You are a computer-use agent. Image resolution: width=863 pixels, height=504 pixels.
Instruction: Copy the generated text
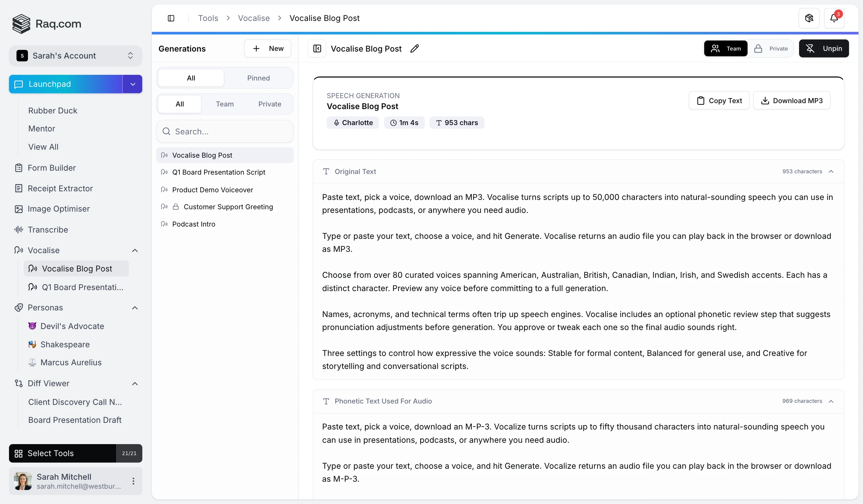[x=719, y=100]
